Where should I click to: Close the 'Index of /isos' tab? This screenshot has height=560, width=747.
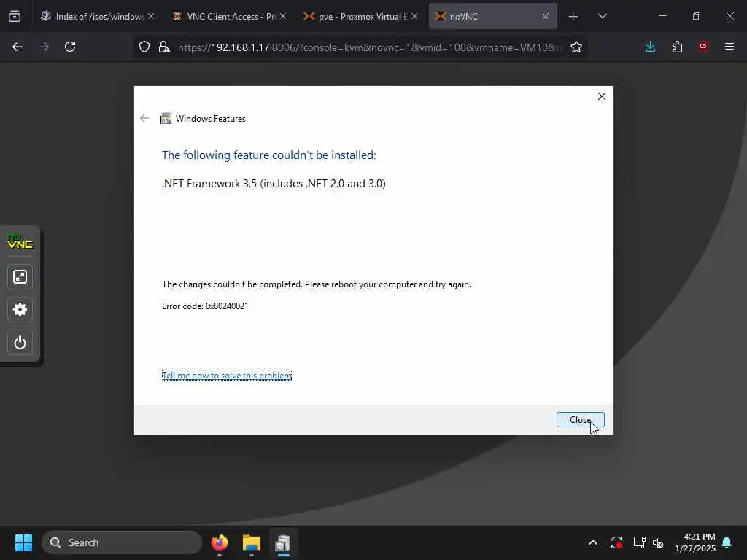tap(151, 16)
